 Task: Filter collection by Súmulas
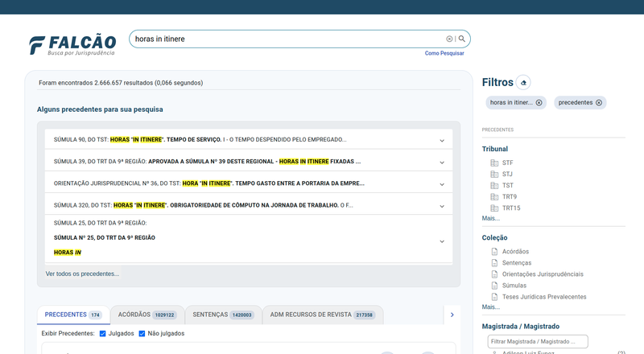(514, 286)
